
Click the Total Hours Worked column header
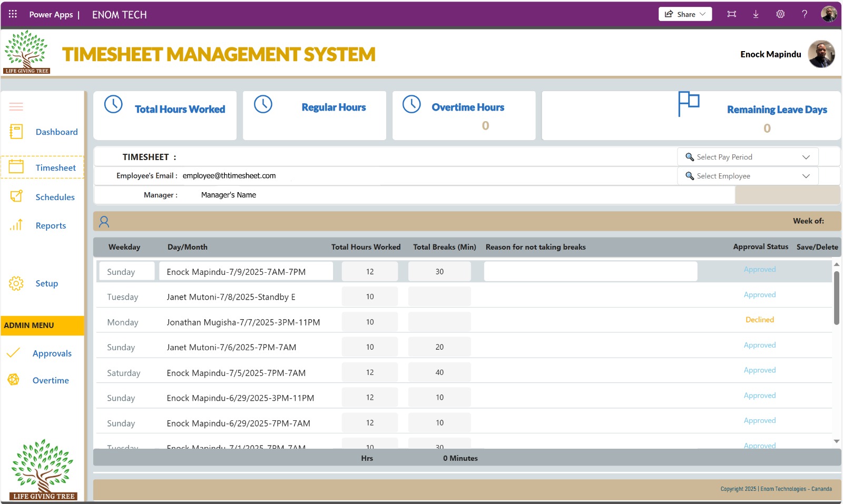(366, 247)
